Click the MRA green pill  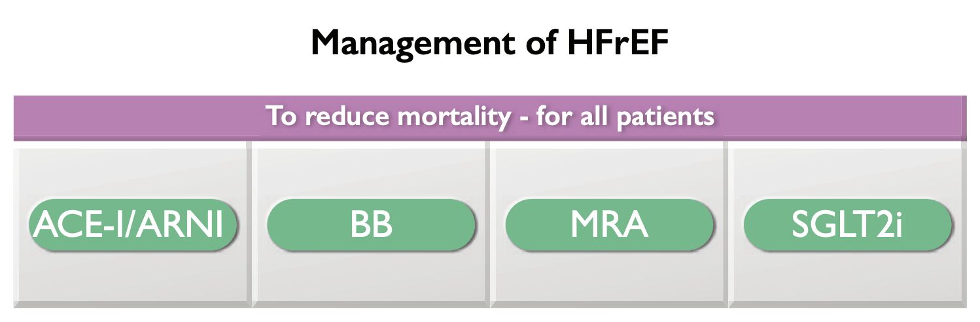point(609,225)
